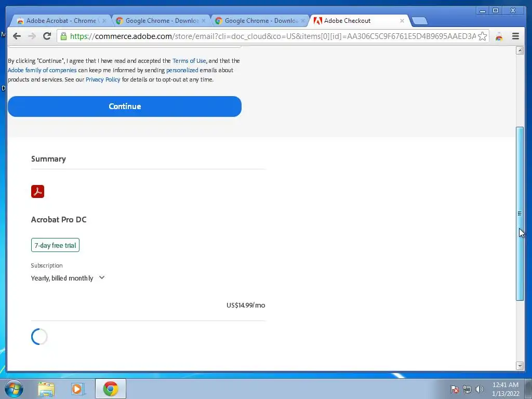
Task: Close the first Google Chrome - Download tab
Action: [204, 21]
